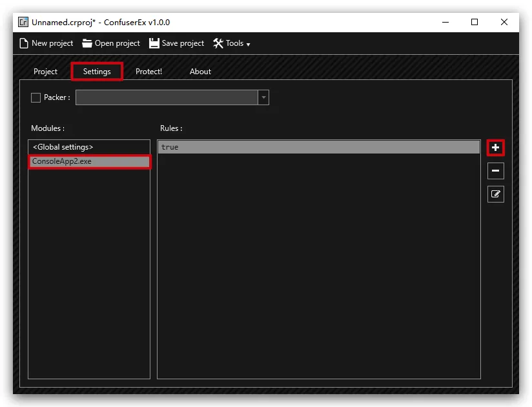Viewport: 532px width, 407px height.
Task: Select <Global settings> in Modules list
Action: click(x=63, y=147)
